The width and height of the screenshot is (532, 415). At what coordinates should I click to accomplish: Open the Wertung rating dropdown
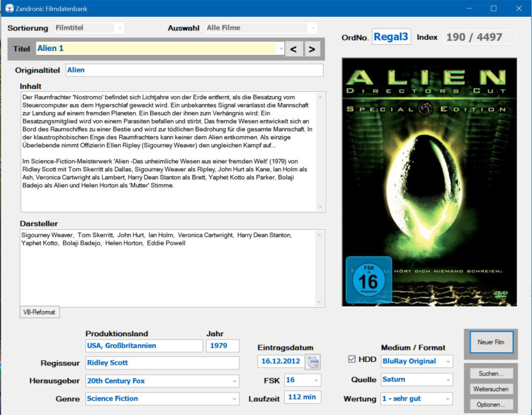[x=448, y=399]
